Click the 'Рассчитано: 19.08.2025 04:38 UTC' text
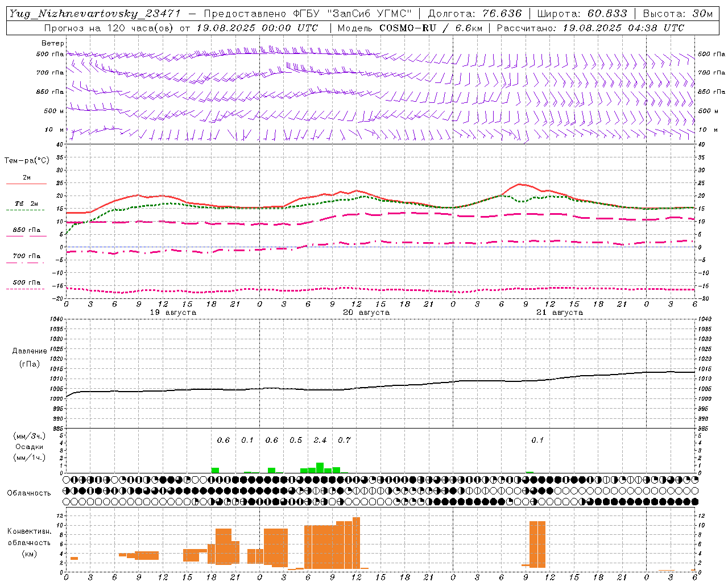Viewport: 728px width, 582px height. pos(590,28)
